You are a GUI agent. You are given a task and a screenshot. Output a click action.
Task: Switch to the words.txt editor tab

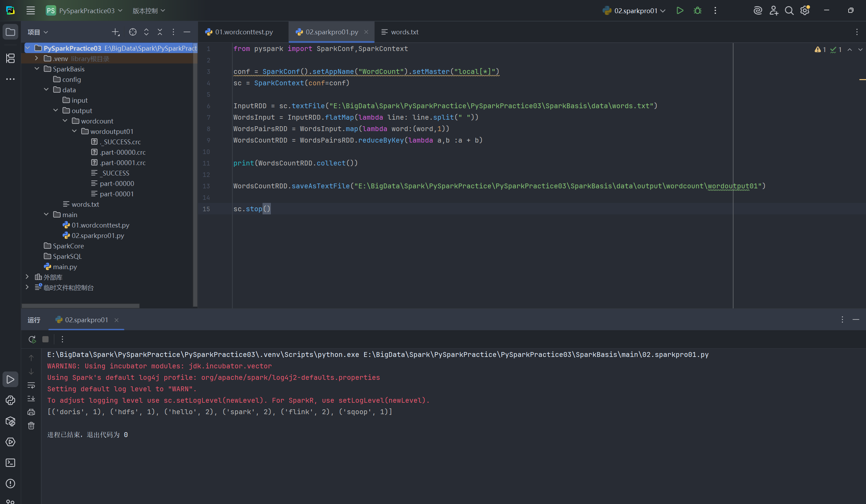coord(404,32)
